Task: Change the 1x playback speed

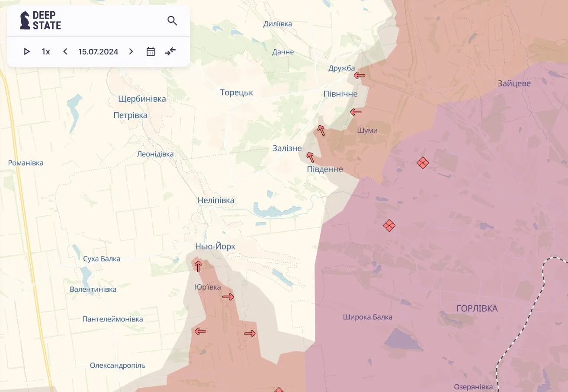Action: coord(46,52)
